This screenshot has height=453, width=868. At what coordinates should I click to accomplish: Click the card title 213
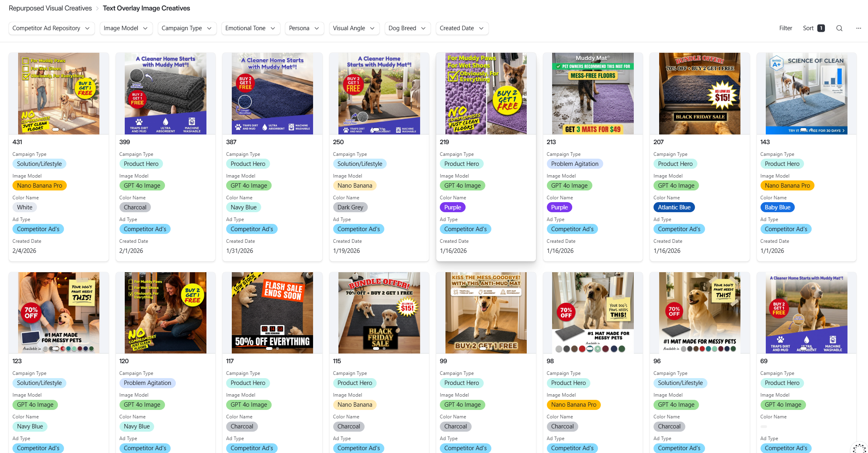[551, 142]
